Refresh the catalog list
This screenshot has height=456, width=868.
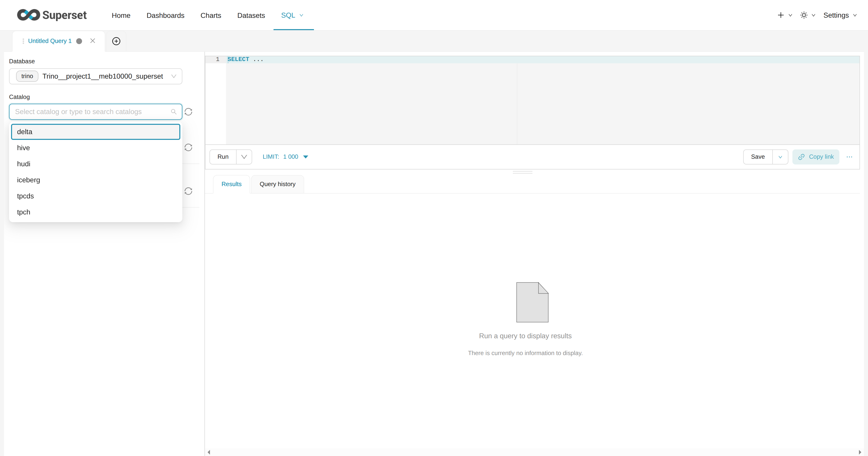pyautogui.click(x=188, y=112)
